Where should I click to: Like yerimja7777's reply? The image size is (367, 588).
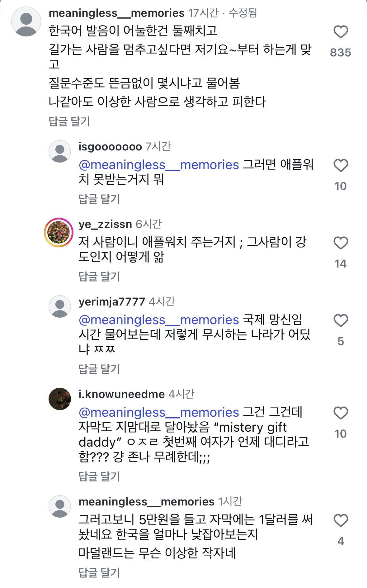[341, 320]
